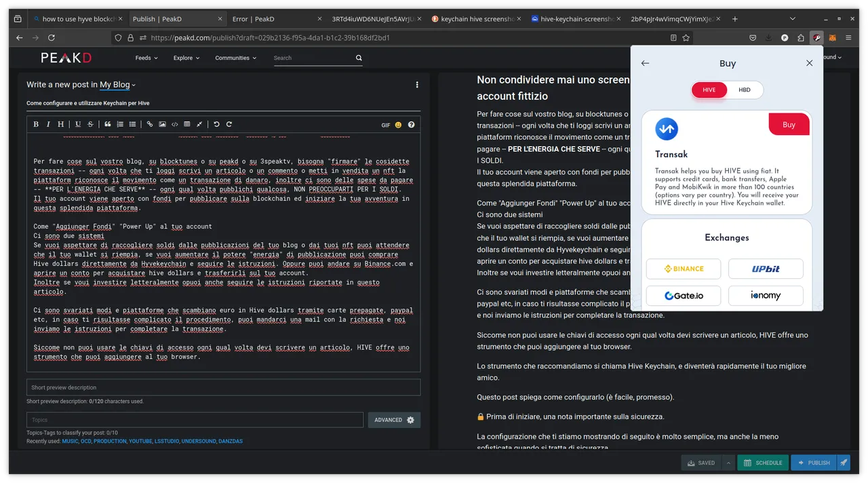Close the Keychain Buy popup
The image size is (868, 483).
click(809, 63)
